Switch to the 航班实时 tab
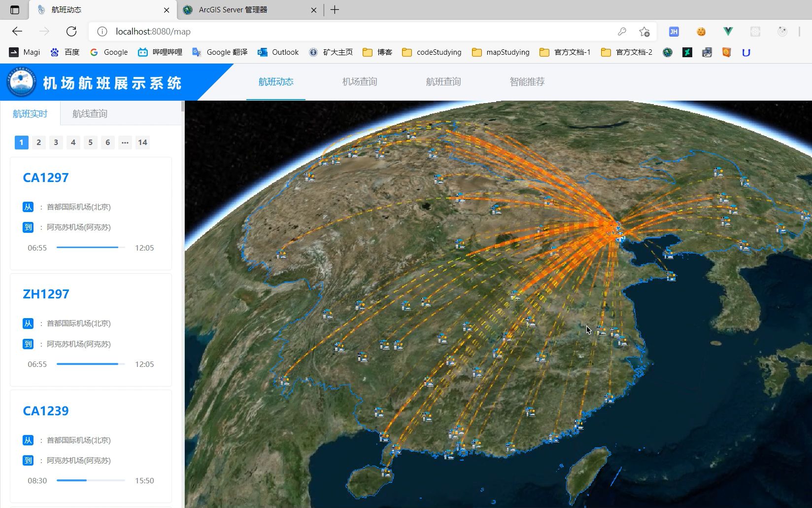The width and height of the screenshot is (812, 508). (x=30, y=113)
